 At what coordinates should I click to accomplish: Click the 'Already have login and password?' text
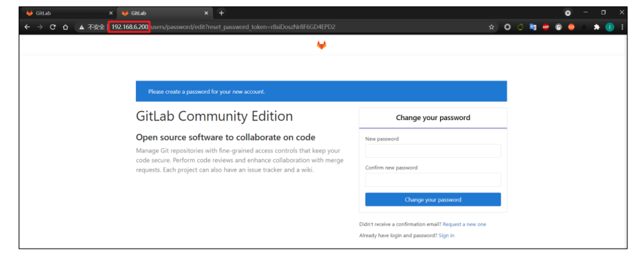tap(398, 235)
